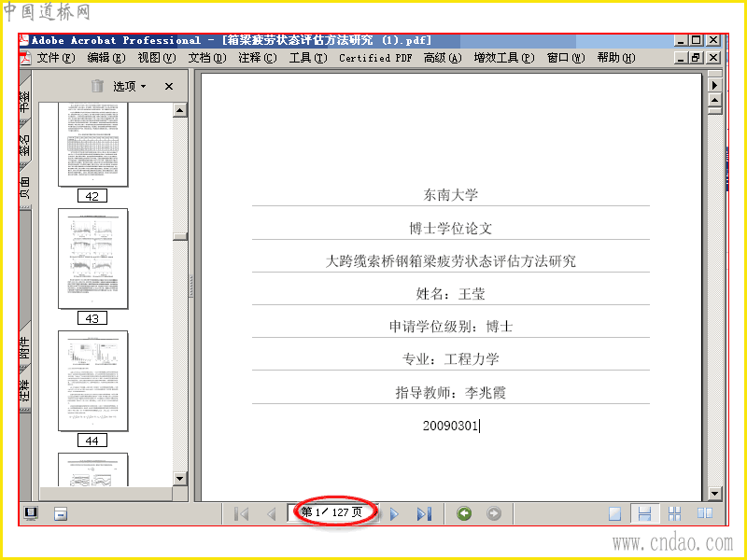Switch to continuous facing layout
747x560 pixels.
(x=674, y=514)
